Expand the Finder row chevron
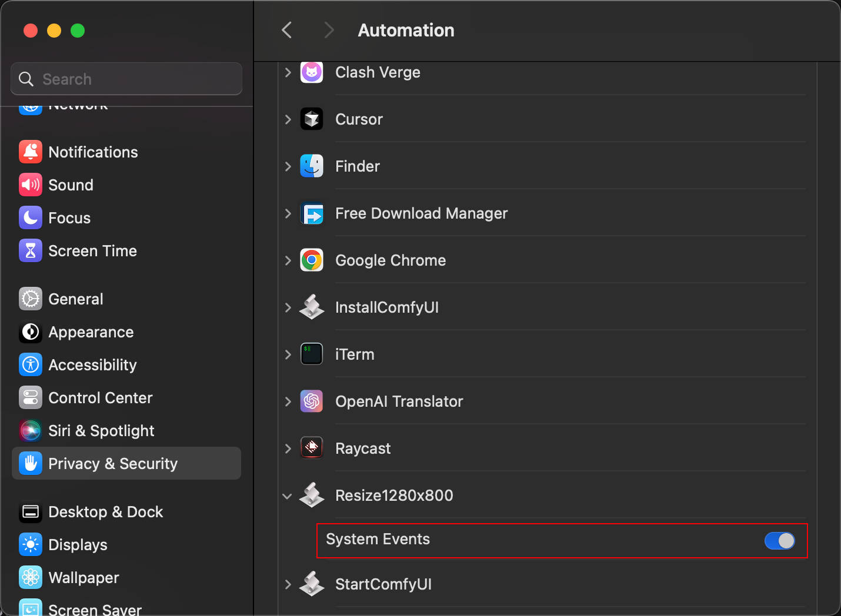Viewport: 841px width, 616px height. coord(288,166)
